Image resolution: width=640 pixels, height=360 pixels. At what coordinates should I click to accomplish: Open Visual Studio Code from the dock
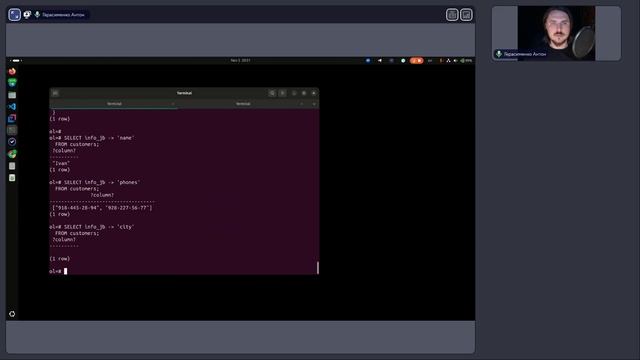coord(12,107)
